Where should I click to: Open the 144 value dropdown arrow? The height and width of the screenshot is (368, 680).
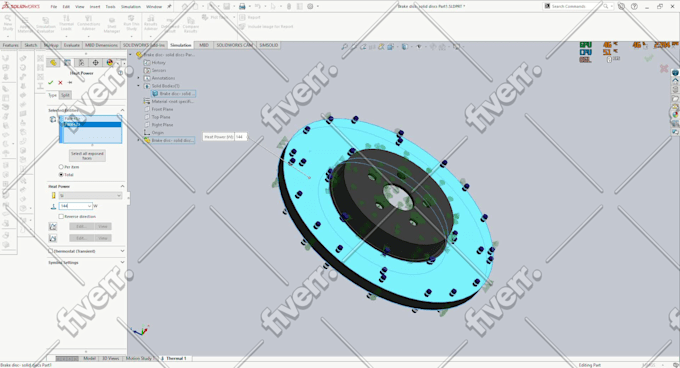(90, 206)
